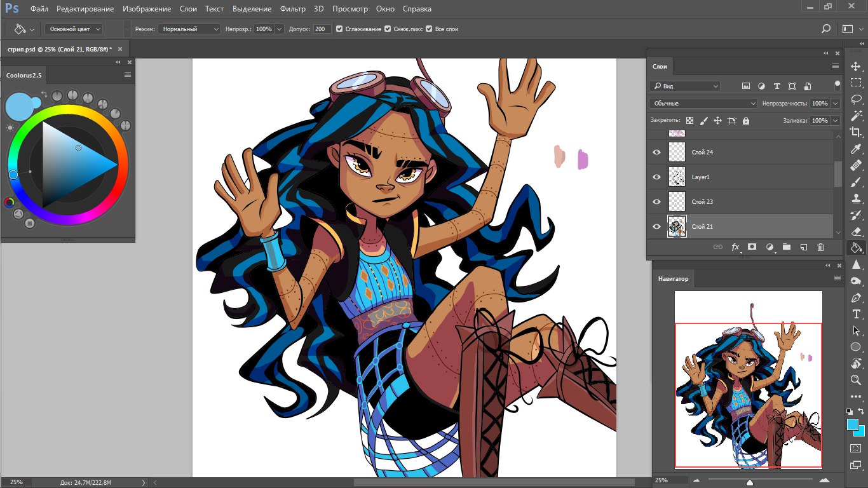868x488 pixels.
Task: Click the foreground color swatch in toolbar
Action: pos(852,424)
